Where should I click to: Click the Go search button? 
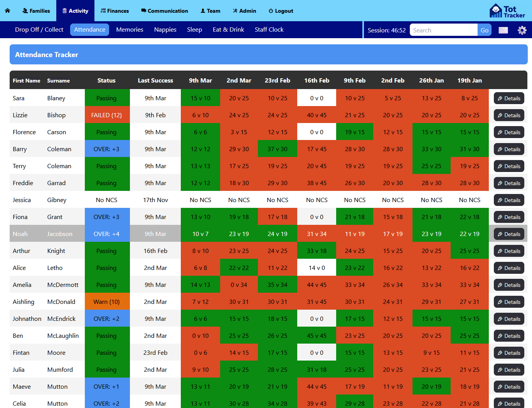click(484, 30)
